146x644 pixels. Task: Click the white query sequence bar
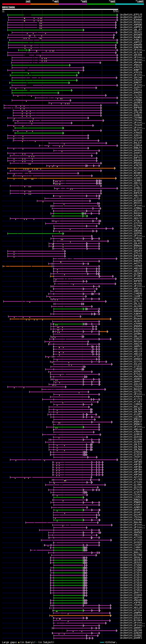[x=60, y=9]
